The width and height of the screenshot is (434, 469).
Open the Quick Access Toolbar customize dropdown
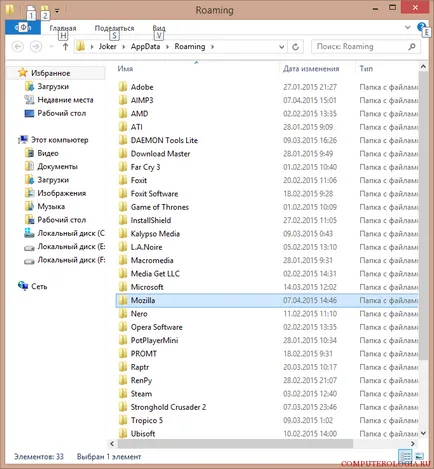pyautogui.click(x=57, y=11)
